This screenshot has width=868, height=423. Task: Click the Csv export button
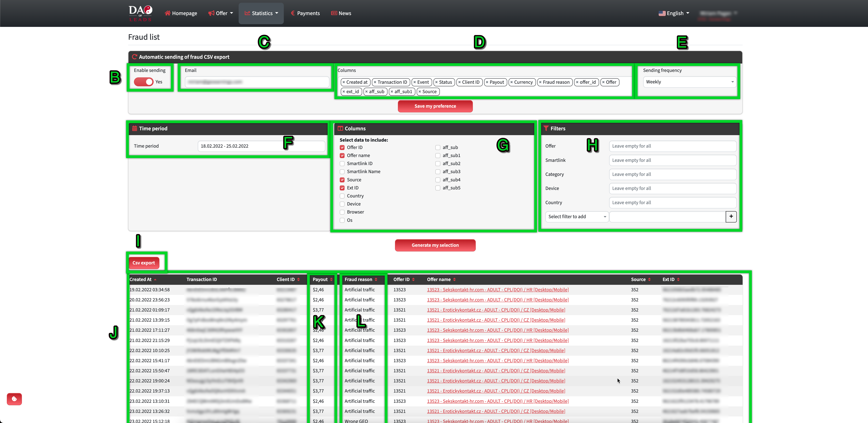(x=144, y=263)
